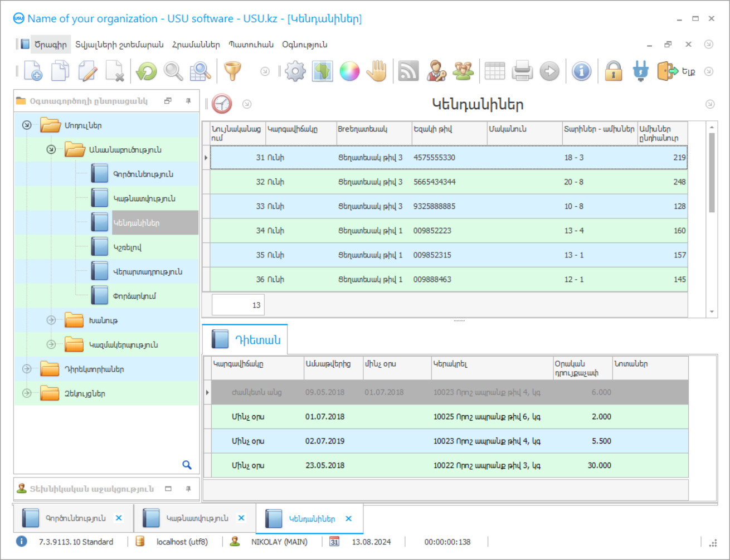This screenshot has width=730, height=560.
Task: Click the animals table vertical scrollbar
Action: pyautogui.click(x=712, y=173)
